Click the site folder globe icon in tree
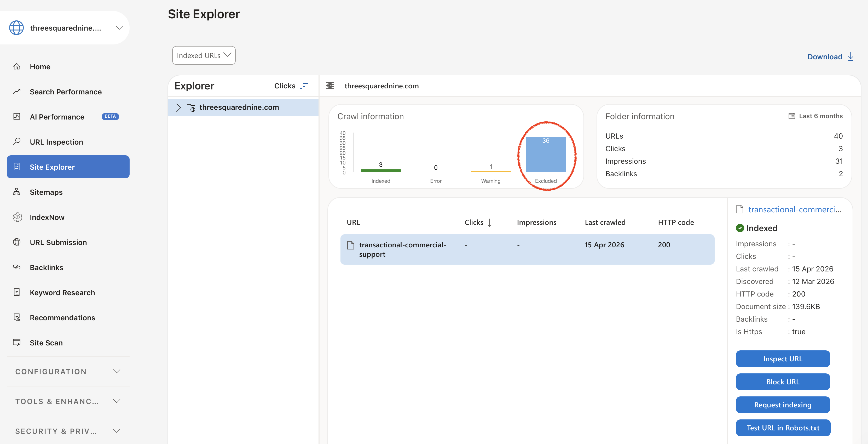This screenshot has height=444, width=868. (x=191, y=107)
